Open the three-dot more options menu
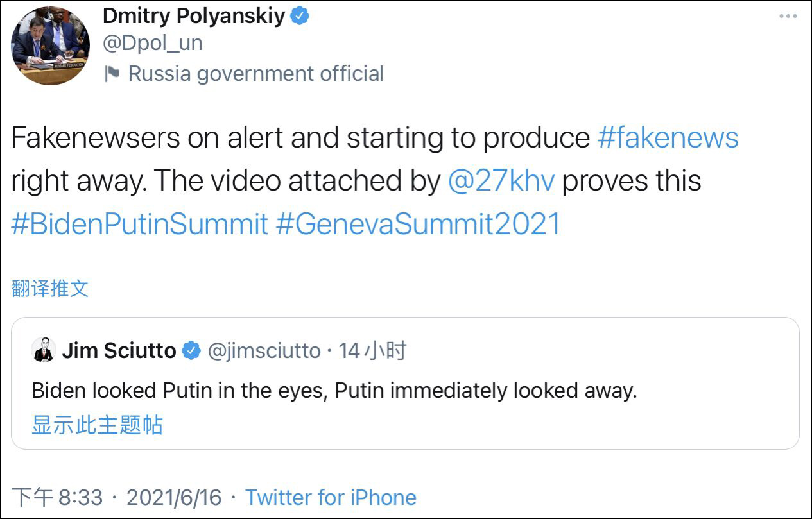This screenshot has height=519, width=812. pos(788,16)
